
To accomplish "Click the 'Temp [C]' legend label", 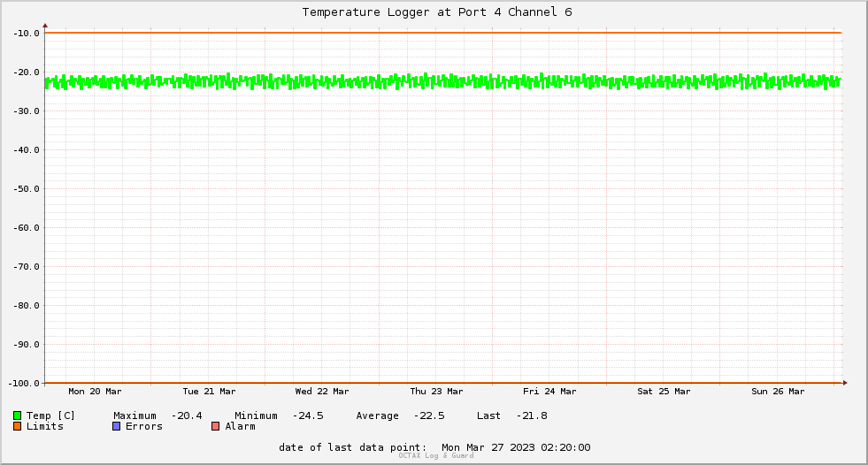I will coord(50,415).
